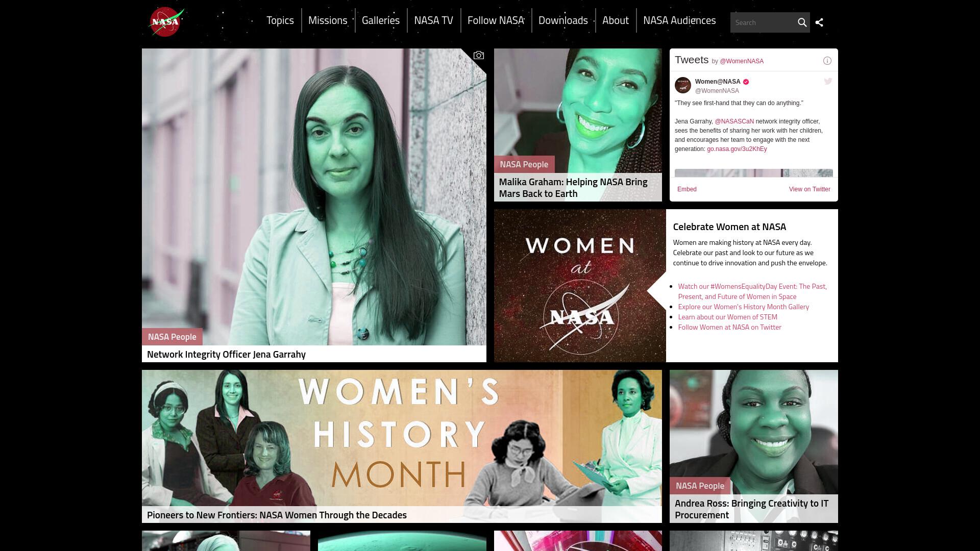
Task: Open the About menu
Action: point(615,20)
